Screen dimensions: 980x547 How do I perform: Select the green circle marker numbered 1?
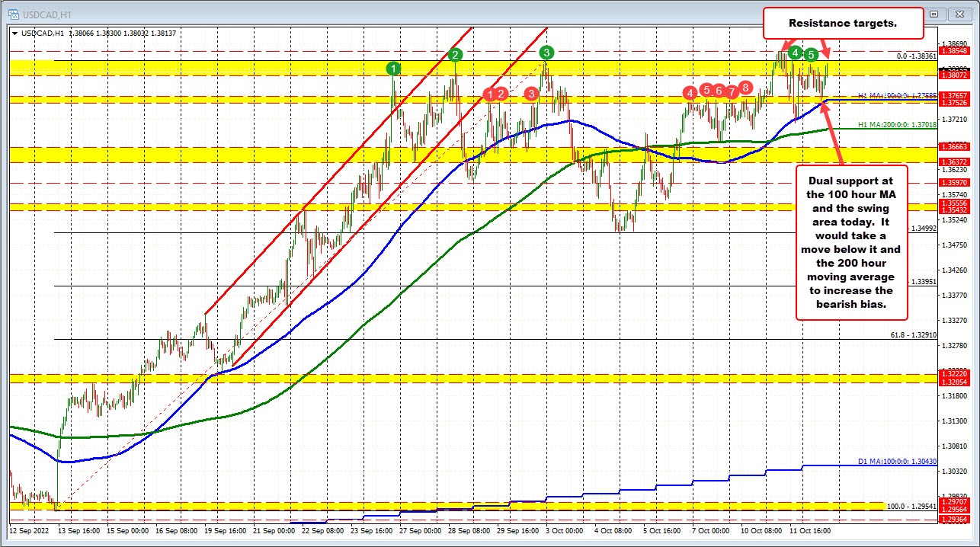pyautogui.click(x=393, y=69)
